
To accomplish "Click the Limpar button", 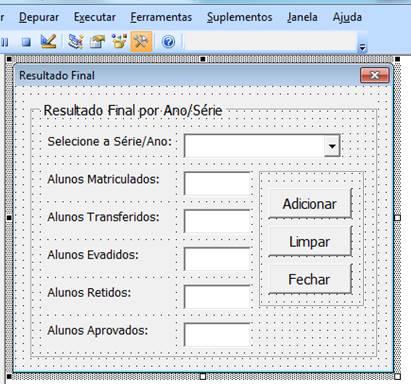I will [x=310, y=242].
